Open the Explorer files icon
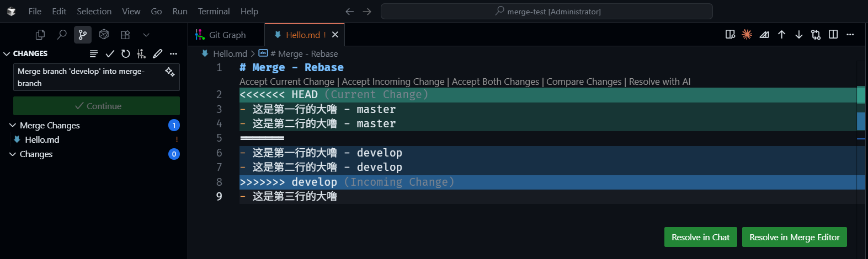 (x=40, y=35)
